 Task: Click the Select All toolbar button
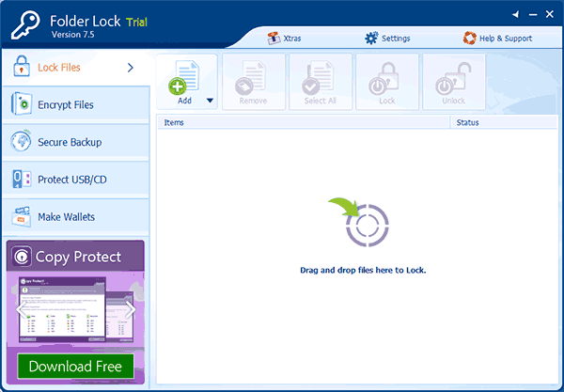click(321, 82)
